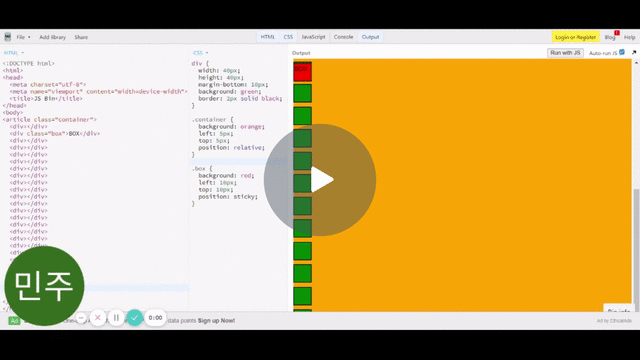Click the .box selector line in CSS

pyautogui.click(x=202, y=169)
